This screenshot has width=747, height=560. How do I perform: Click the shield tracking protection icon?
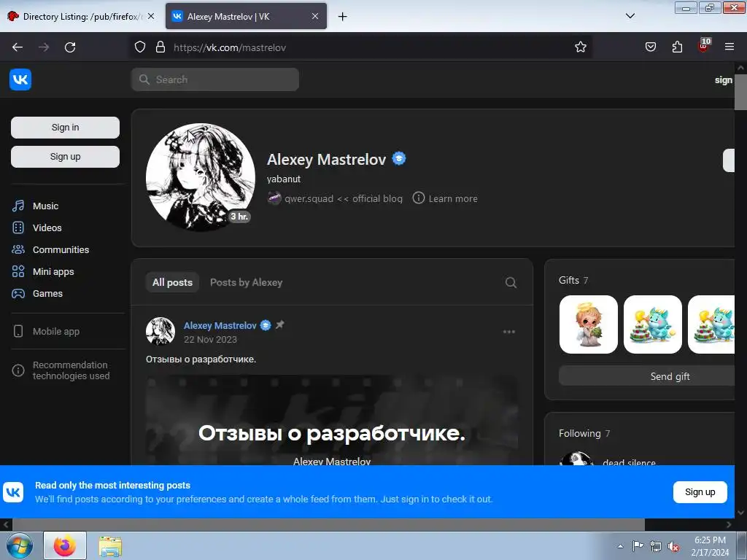(x=139, y=47)
